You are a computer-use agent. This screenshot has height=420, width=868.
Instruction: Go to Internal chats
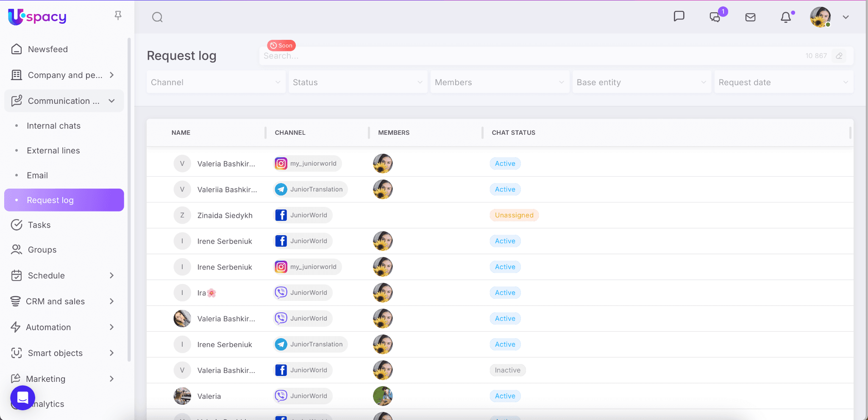pos(53,126)
